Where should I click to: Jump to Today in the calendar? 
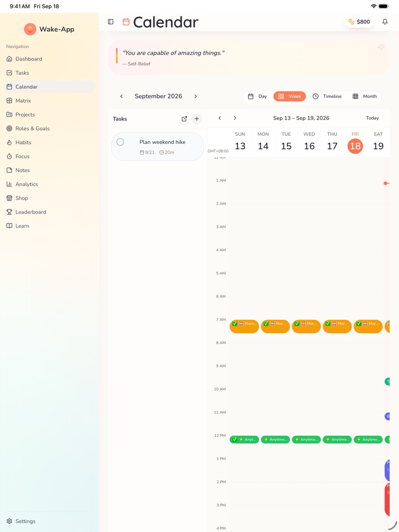[x=372, y=118]
